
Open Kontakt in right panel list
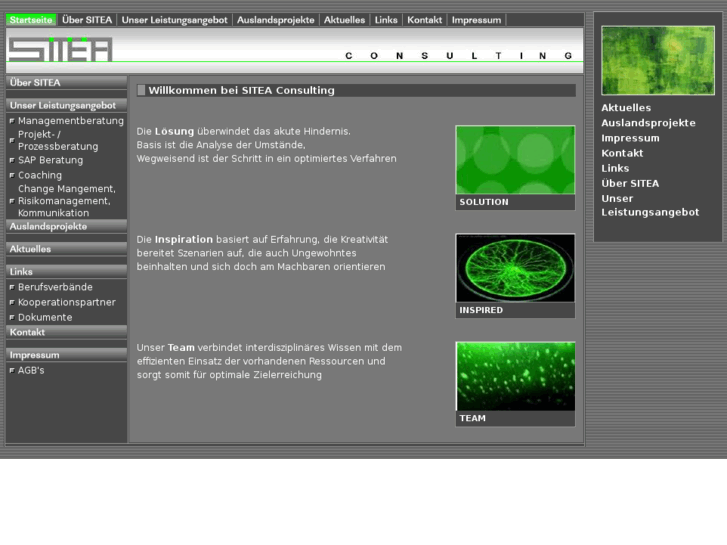(x=622, y=153)
